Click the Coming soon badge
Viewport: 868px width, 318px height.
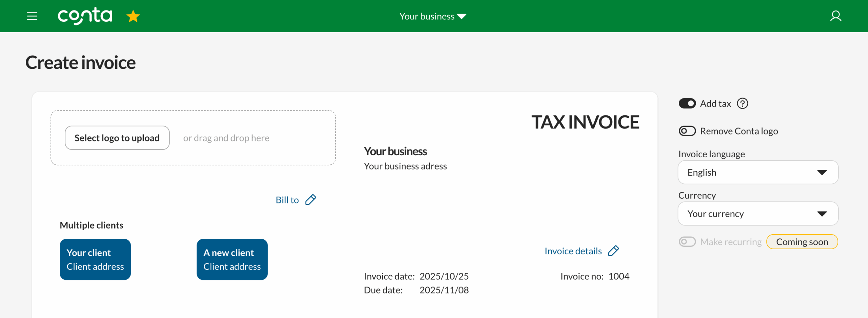[x=802, y=241]
